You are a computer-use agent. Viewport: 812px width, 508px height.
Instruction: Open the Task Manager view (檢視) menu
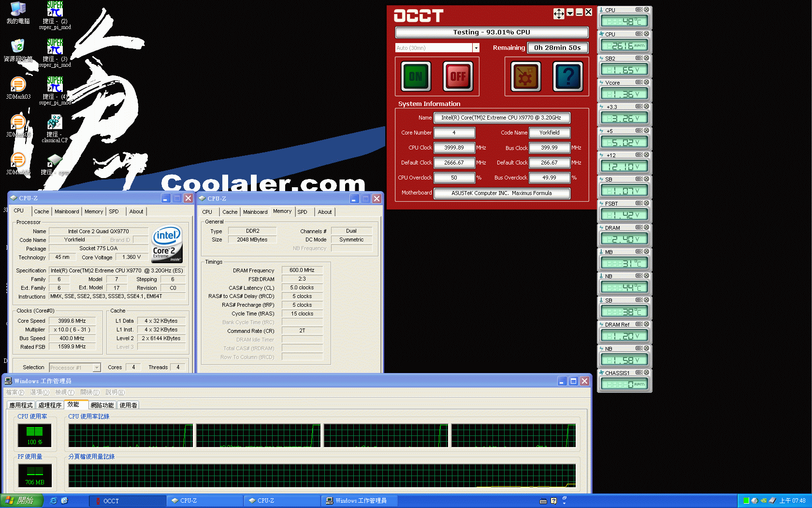point(65,392)
